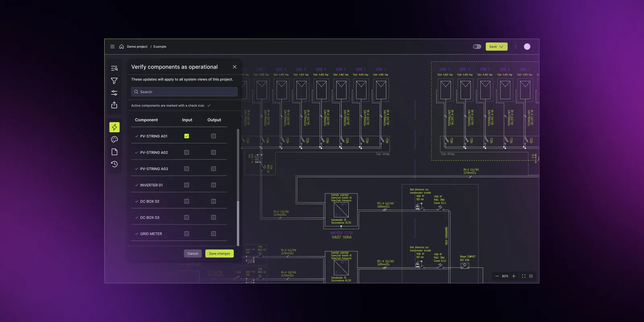Check Output for INVERTER 01
The width and height of the screenshot is (644, 322).
pyautogui.click(x=214, y=185)
